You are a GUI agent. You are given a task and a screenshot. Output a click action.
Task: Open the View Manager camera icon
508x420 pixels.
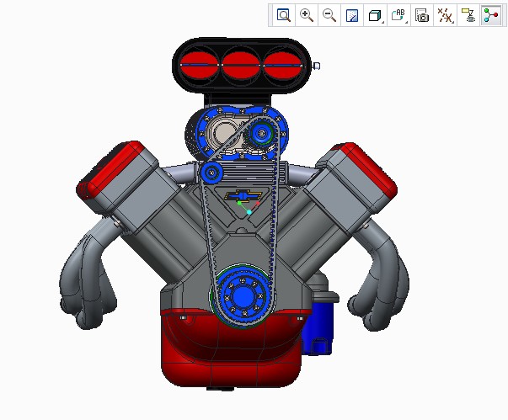422,15
